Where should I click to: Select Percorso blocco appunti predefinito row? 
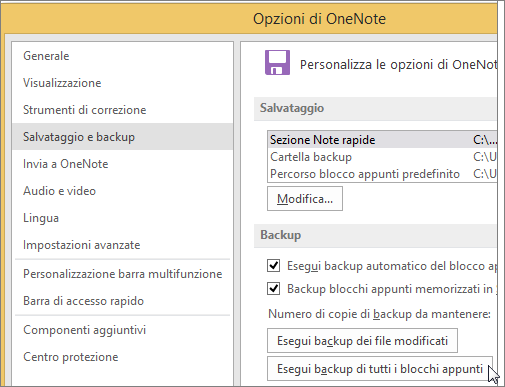(x=382, y=174)
